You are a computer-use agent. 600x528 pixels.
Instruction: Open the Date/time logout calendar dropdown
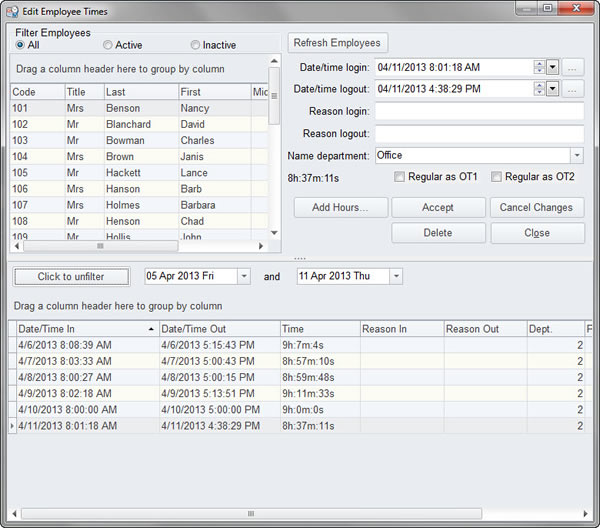click(553, 88)
